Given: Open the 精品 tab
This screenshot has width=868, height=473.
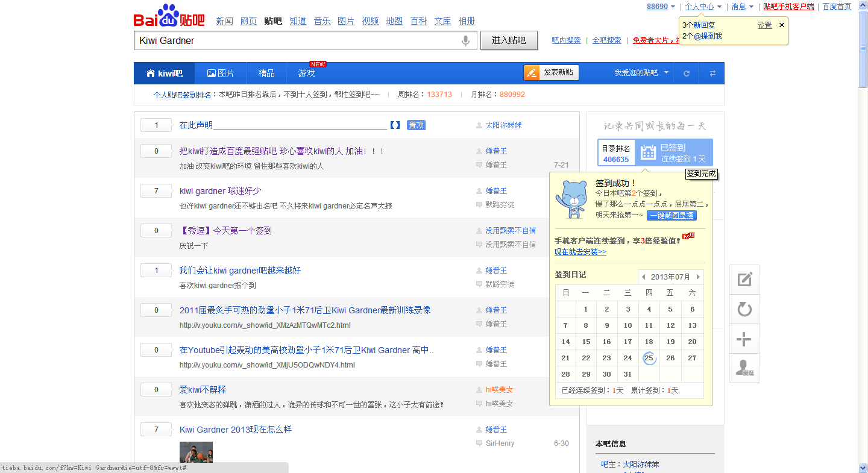Looking at the screenshot, I should click(266, 74).
